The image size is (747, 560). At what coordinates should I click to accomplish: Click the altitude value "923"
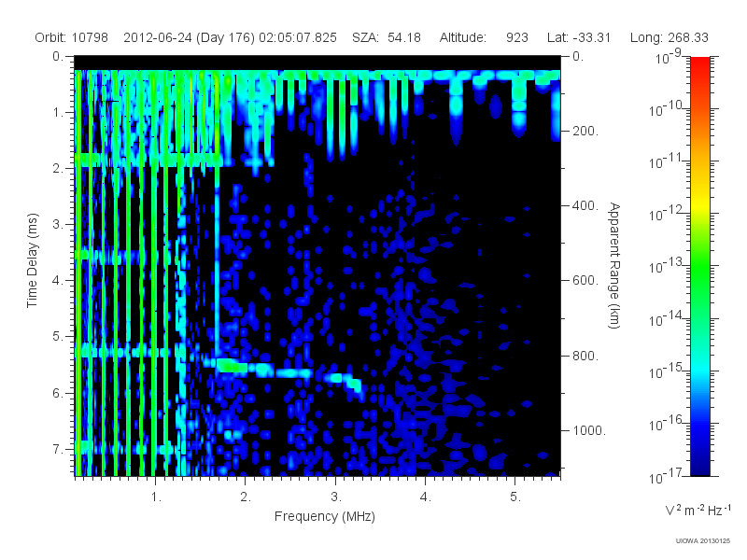click(517, 37)
